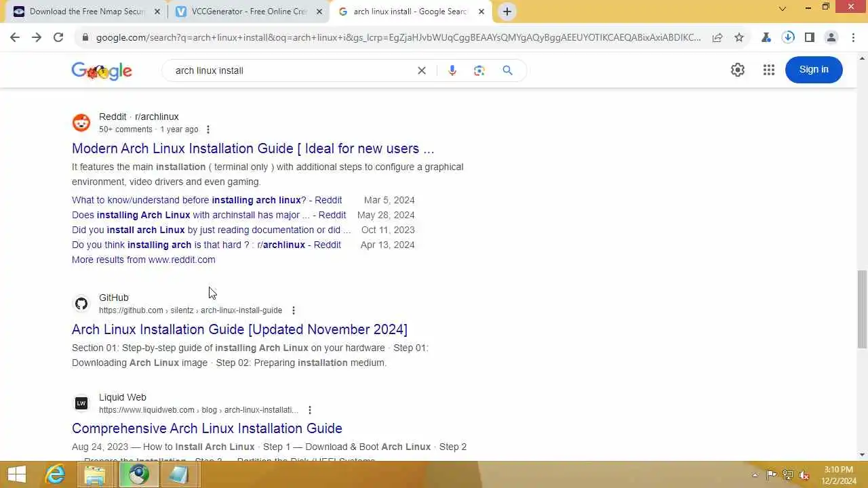
Task: Close the Nmap download tab
Action: [x=157, y=12]
